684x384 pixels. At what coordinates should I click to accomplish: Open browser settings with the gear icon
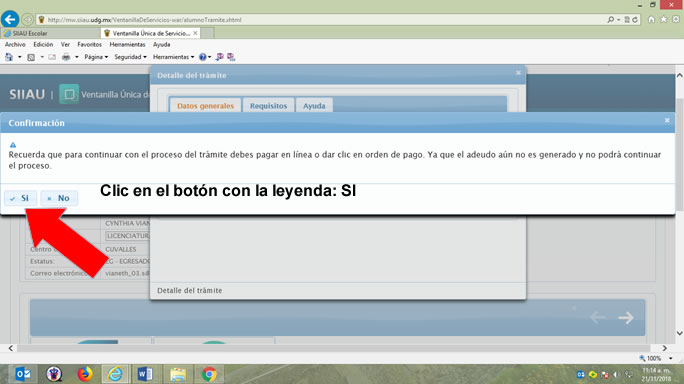coord(676,19)
